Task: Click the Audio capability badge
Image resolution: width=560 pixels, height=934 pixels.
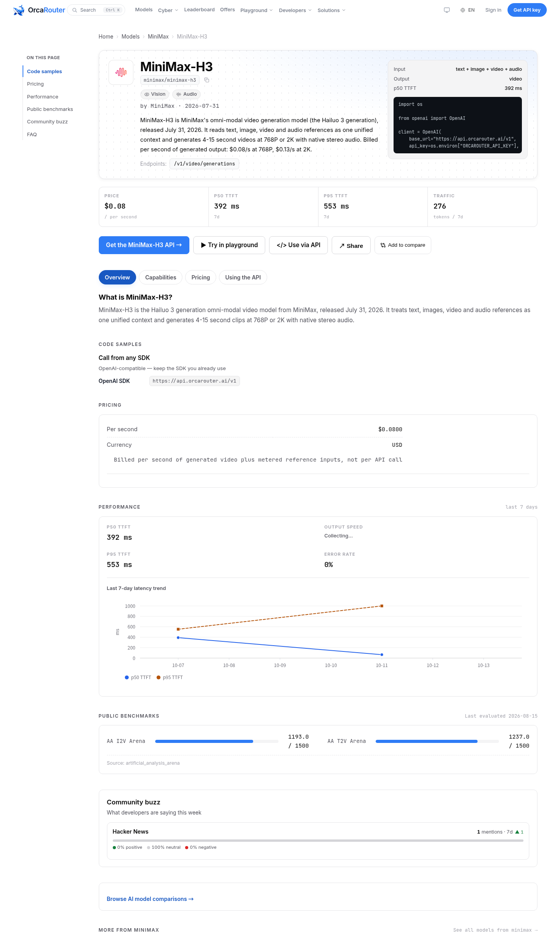Action: pos(187,94)
